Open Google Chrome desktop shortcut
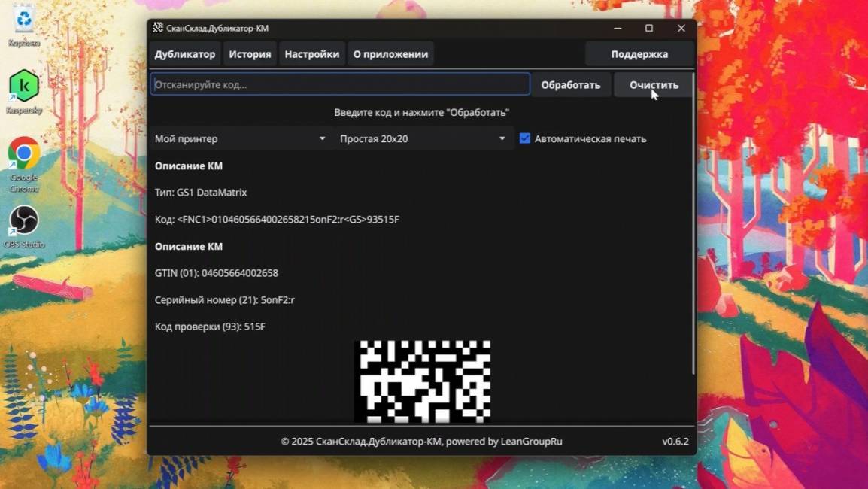The height and width of the screenshot is (489, 868). pyautogui.click(x=24, y=165)
